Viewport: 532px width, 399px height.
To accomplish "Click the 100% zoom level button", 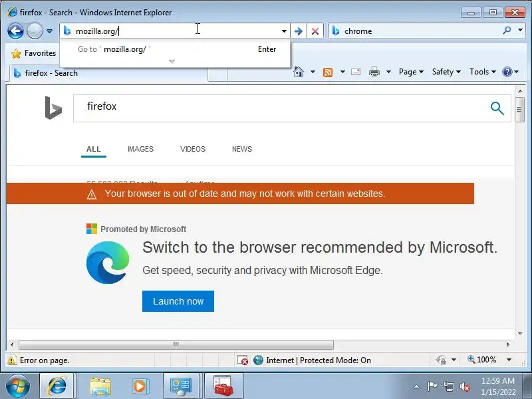I will (482, 360).
